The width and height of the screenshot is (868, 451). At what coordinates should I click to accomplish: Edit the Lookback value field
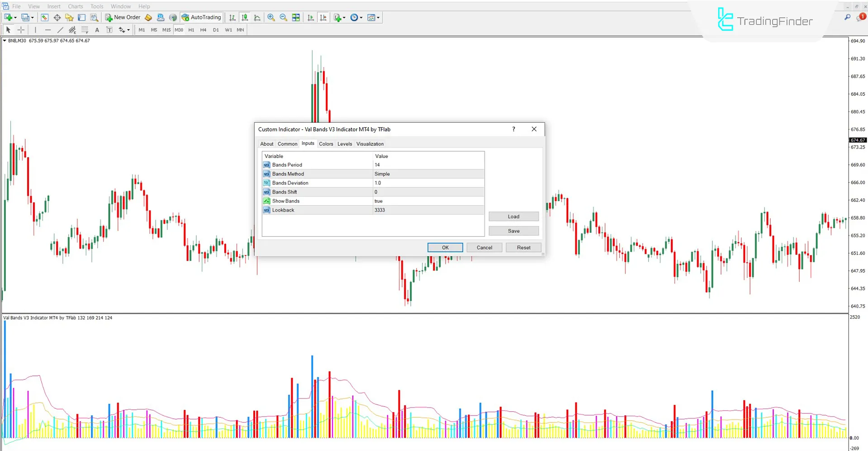pos(427,210)
